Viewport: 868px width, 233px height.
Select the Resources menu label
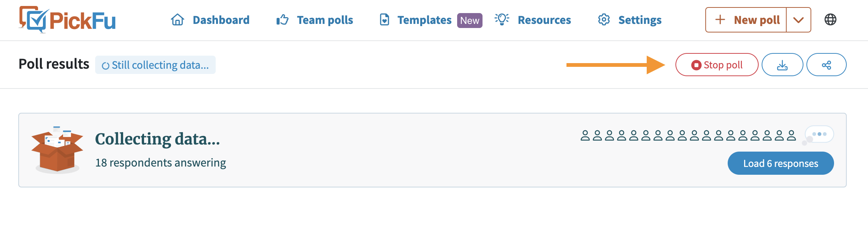click(x=544, y=20)
